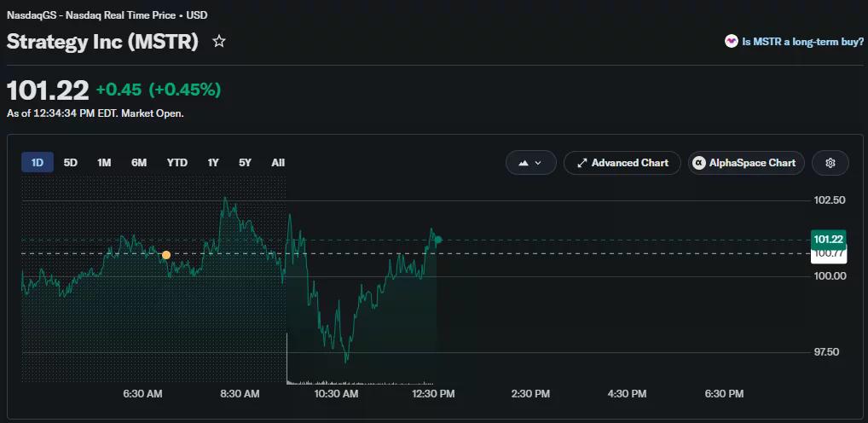
Task: Click the NasdaqGS Real Time Price text
Action: 107,15
